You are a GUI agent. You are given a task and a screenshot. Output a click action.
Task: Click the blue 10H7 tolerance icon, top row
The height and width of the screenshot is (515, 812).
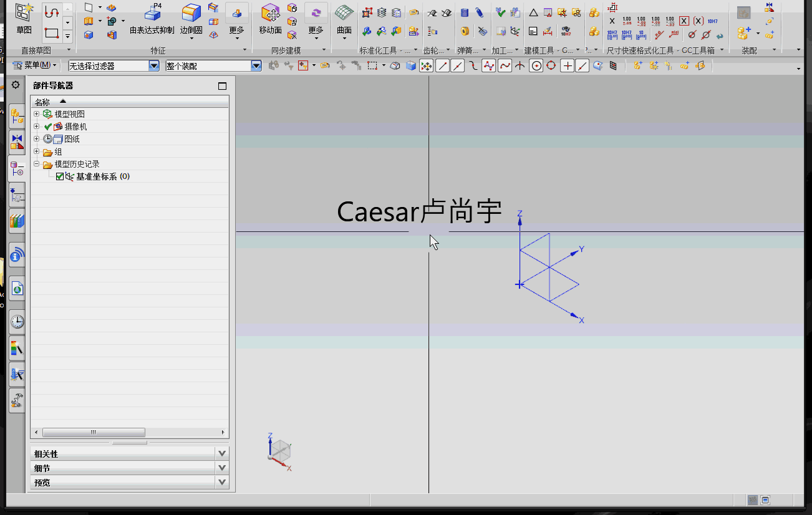(713, 21)
